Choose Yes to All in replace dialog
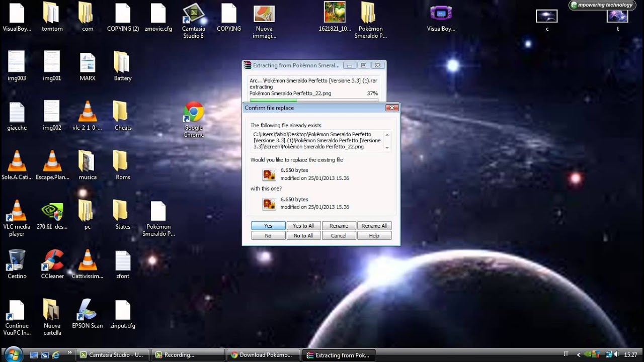644x362 pixels. point(303,226)
